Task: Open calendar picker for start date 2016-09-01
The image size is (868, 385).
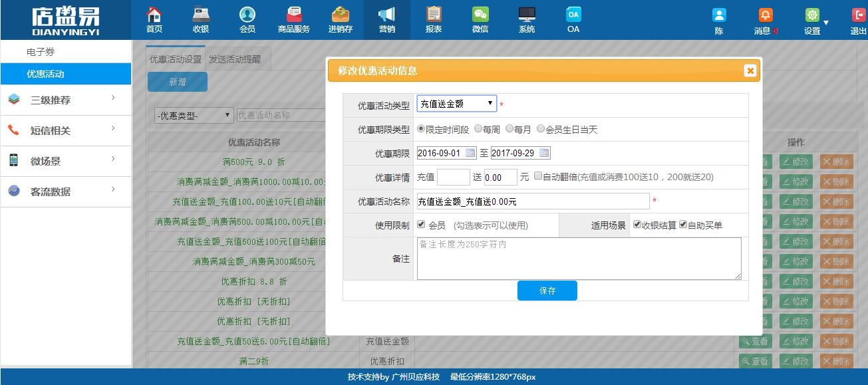Action: pos(471,153)
